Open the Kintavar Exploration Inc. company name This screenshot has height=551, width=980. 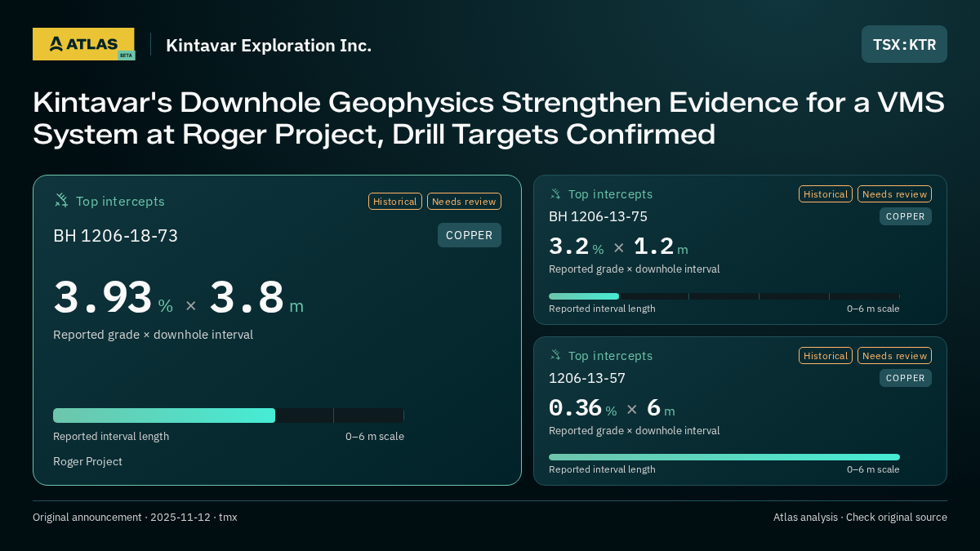pos(269,45)
